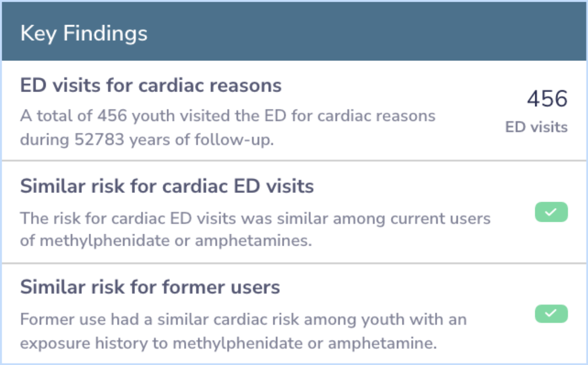Click green checkmark badge for former users
The width and height of the screenshot is (588, 365).
(551, 313)
